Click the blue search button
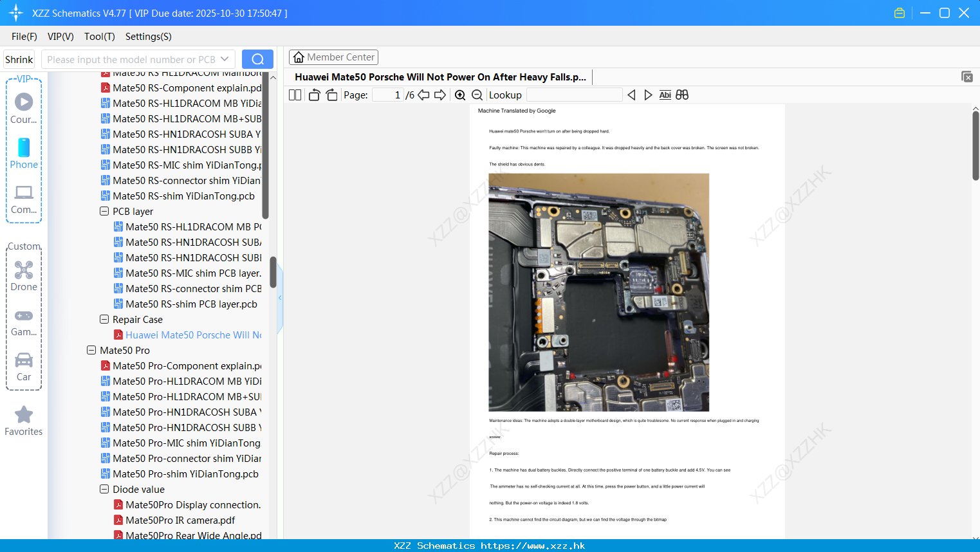The image size is (980, 552). [x=257, y=59]
